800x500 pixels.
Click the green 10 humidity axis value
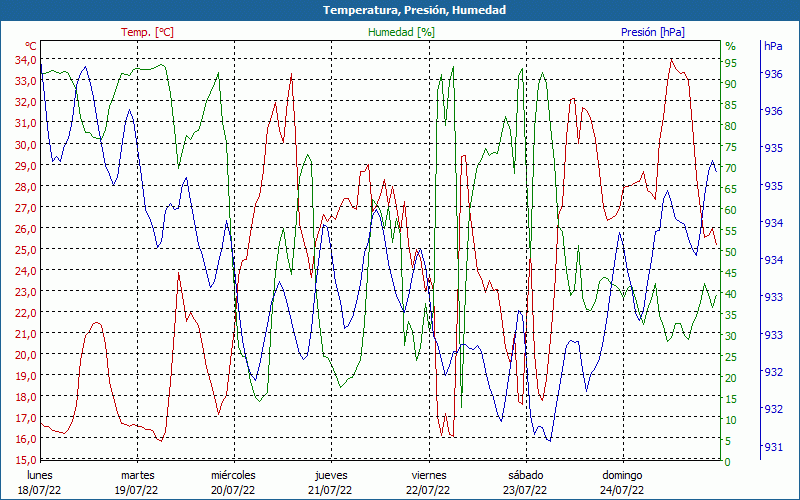tap(731, 420)
